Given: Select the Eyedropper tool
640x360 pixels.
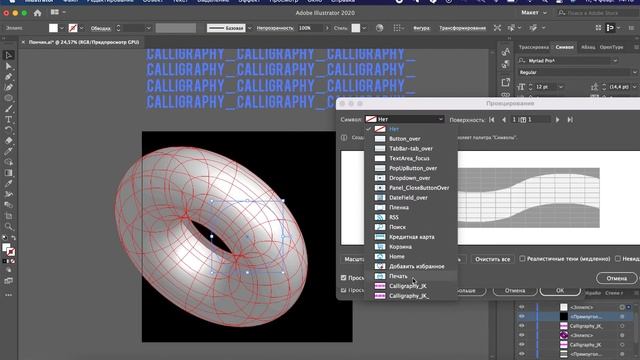Looking at the screenshot, I should (9, 184).
